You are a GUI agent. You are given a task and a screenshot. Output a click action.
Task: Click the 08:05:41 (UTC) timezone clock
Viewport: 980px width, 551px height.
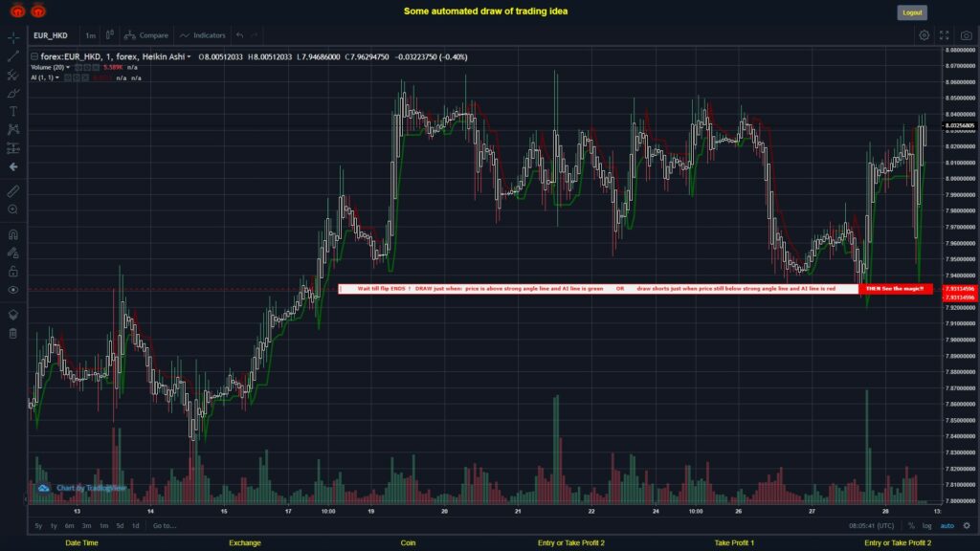[x=871, y=526]
